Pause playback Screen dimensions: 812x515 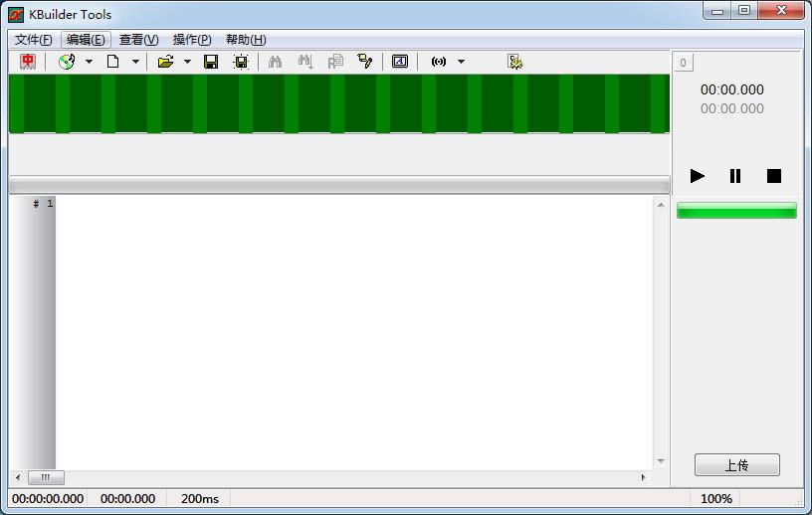[x=735, y=176]
